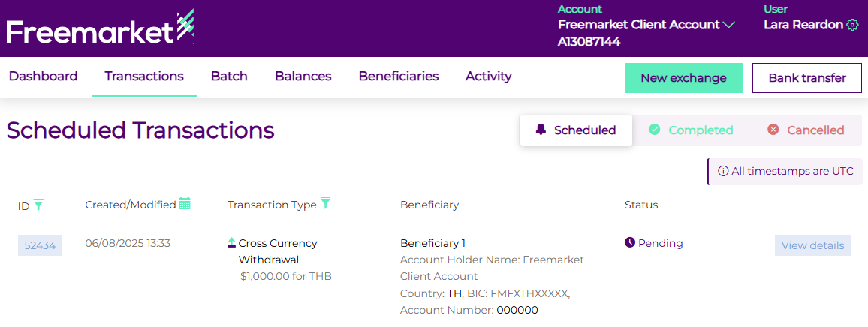Switch to Completed transactions view

click(x=691, y=130)
